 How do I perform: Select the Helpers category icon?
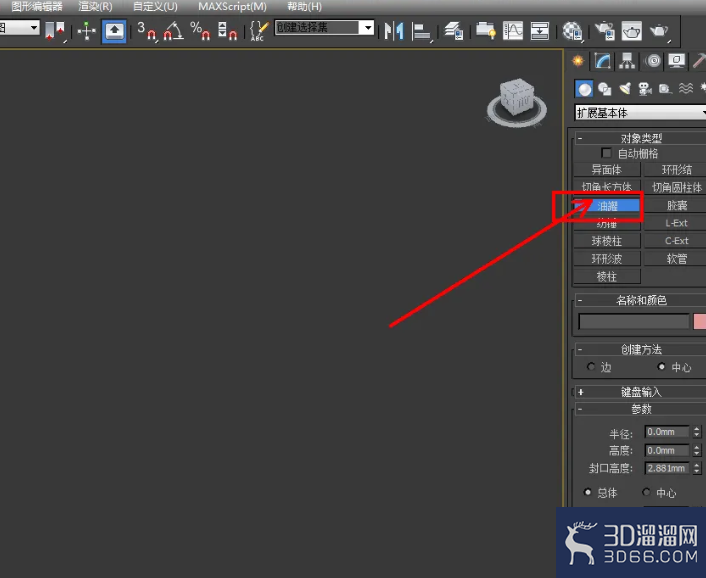(665, 89)
